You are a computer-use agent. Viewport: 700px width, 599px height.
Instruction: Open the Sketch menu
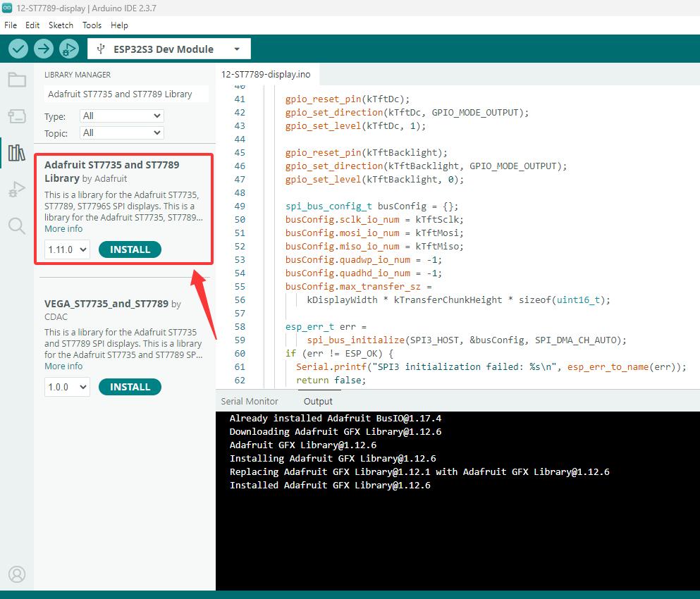[61, 25]
